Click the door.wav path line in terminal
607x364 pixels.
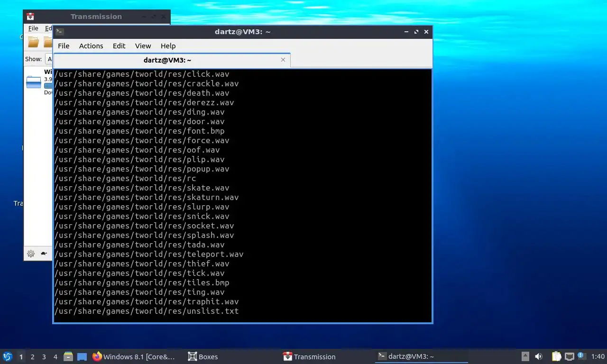139,122
